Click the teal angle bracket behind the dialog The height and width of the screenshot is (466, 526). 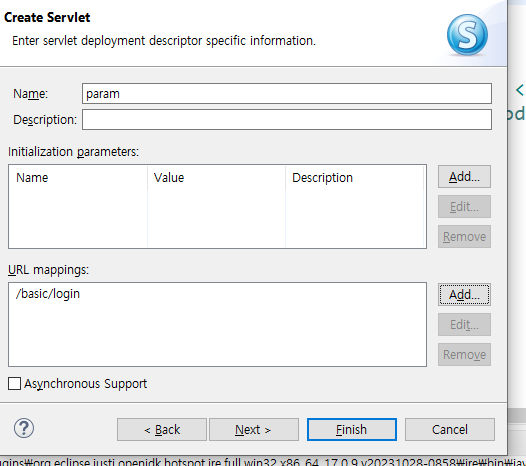pos(520,90)
